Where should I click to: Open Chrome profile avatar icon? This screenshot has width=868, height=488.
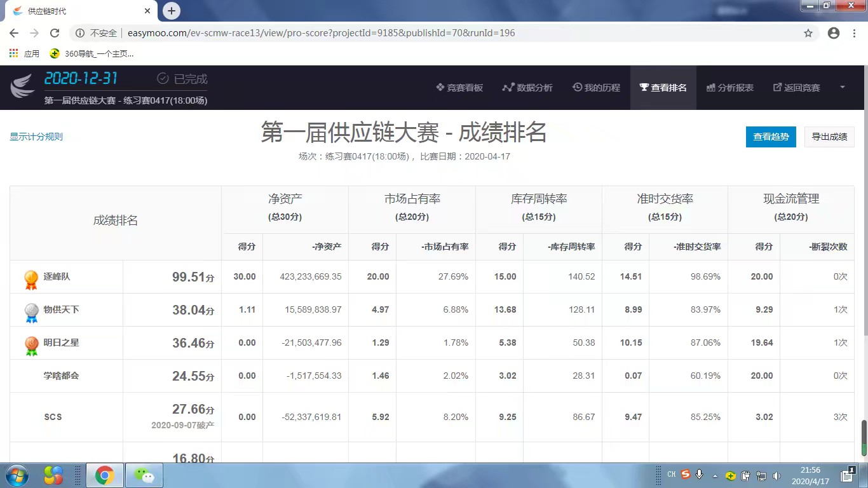coord(834,33)
